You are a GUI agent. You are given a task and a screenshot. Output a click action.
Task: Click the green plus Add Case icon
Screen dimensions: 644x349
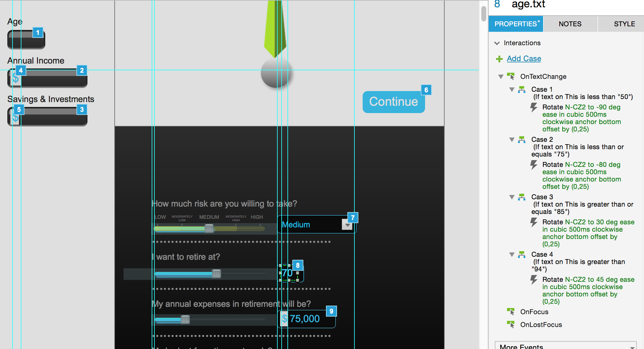pyautogui.click(x=499, y=59)
